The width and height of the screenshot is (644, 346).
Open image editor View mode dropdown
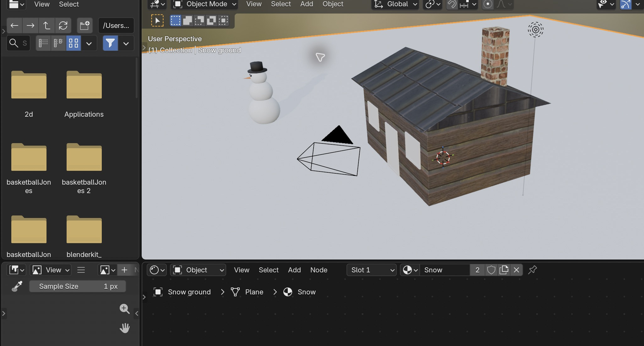click(51, 270)
